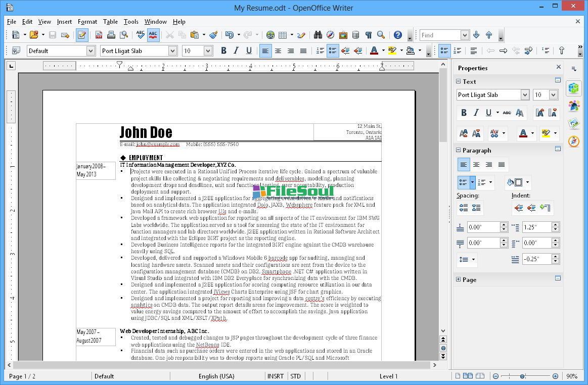Click the zoom slider in status bar
Screen dimensions: 588x385
point(523,376)
